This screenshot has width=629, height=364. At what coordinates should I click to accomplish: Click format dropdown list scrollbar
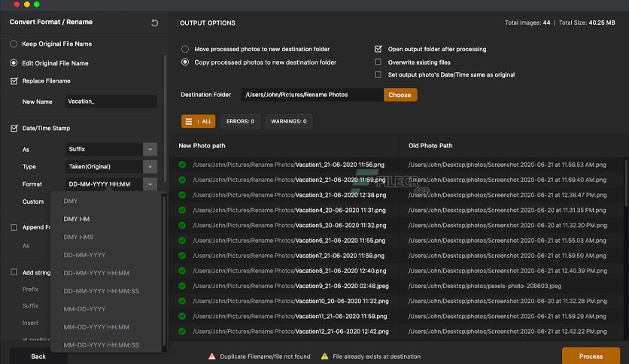point(164,272)
